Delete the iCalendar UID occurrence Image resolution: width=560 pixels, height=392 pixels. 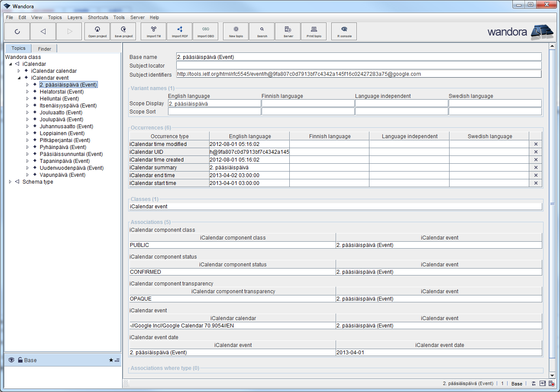pos(536,152)
